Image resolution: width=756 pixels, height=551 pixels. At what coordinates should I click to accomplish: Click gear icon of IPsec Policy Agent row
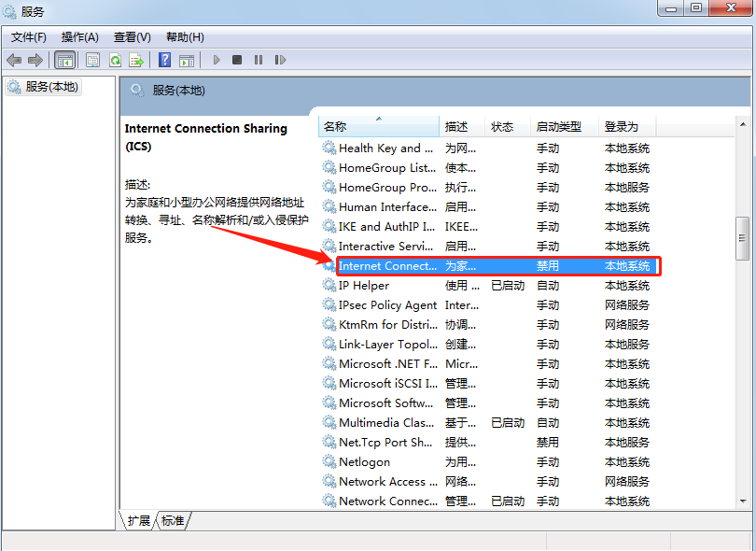329,305
